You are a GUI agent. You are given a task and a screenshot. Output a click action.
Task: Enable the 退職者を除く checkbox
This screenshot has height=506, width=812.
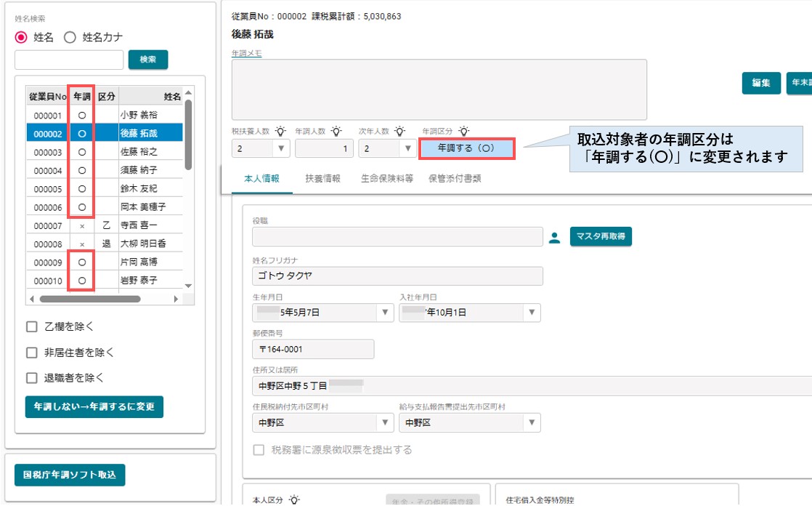tap(32, 378)
